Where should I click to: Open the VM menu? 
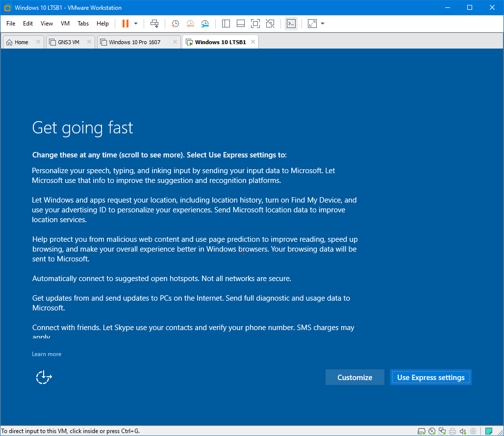point(65,24)
